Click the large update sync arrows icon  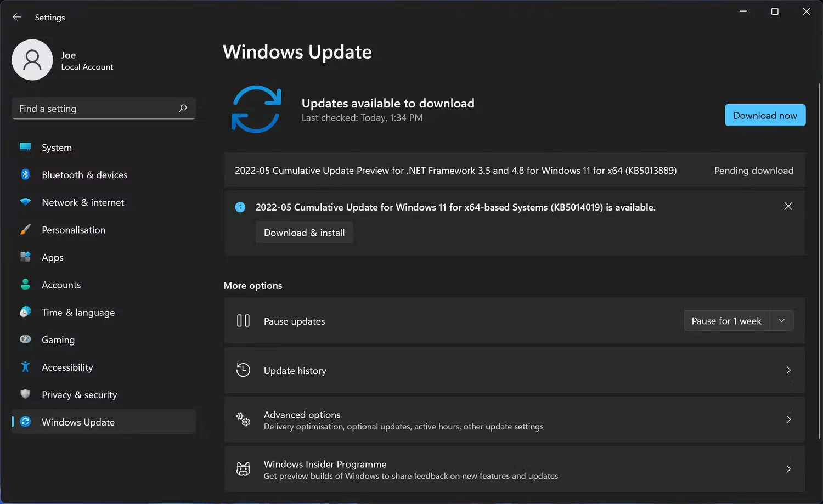pyautogui.click(x=256, y=109)
